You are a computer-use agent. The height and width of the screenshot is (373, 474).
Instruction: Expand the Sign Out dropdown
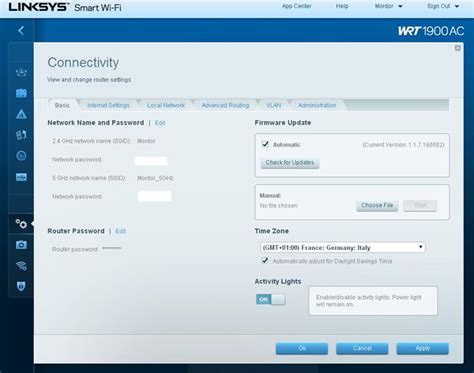click(x=443, y=6)
